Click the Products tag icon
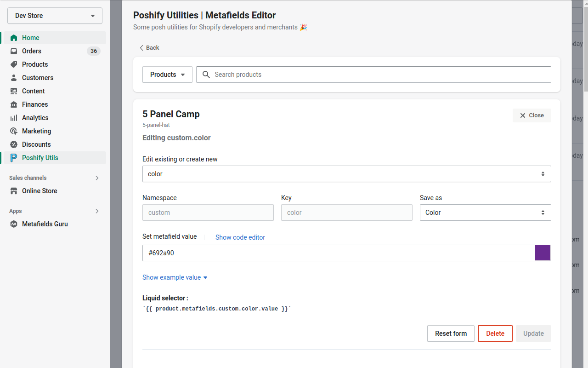The width and height of the screenshot is (588, 368). (14, 64)
